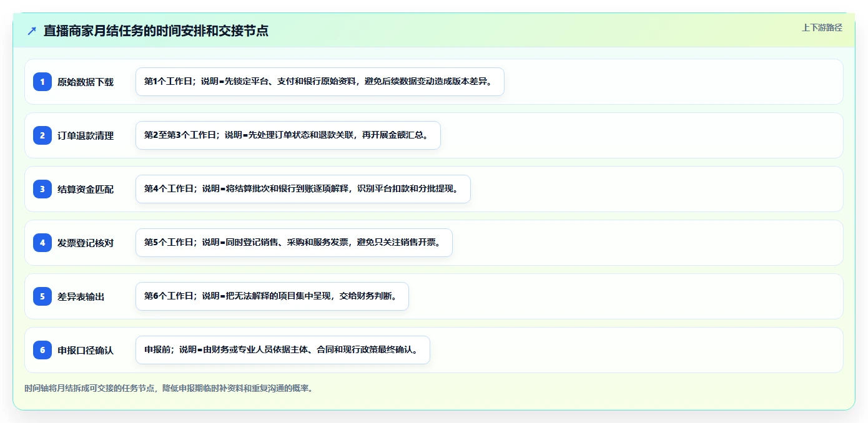
Task: Select the 差异表输出 step label
Action: (x=81, y=296)
